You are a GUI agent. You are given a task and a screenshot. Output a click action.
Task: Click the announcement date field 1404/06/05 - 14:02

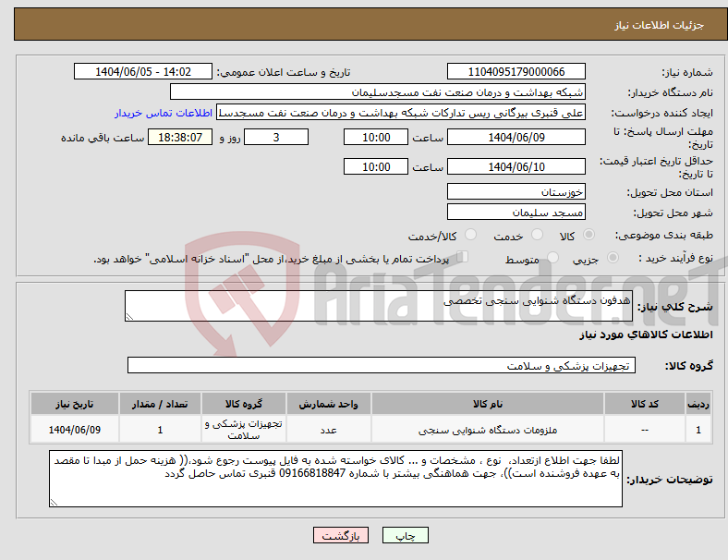click(x=143, y=71)
